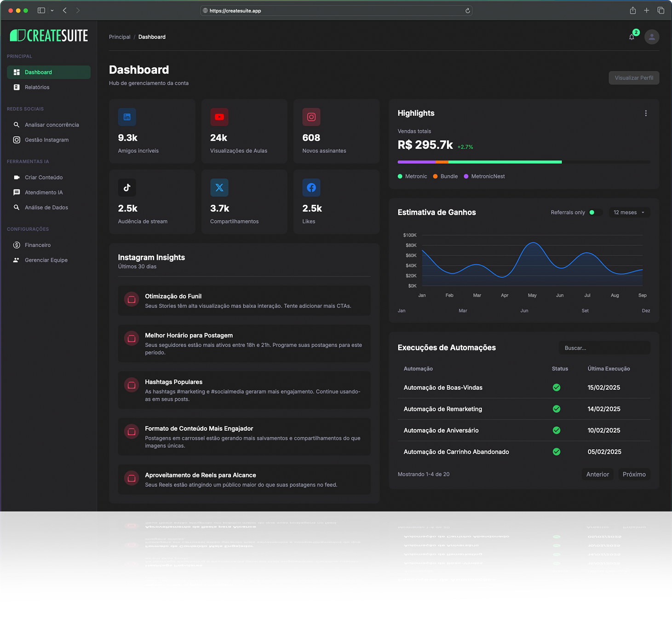Click the TikTok icon on the stream card
The width and height of the screenshot is (672, 632).
point(127,187)
